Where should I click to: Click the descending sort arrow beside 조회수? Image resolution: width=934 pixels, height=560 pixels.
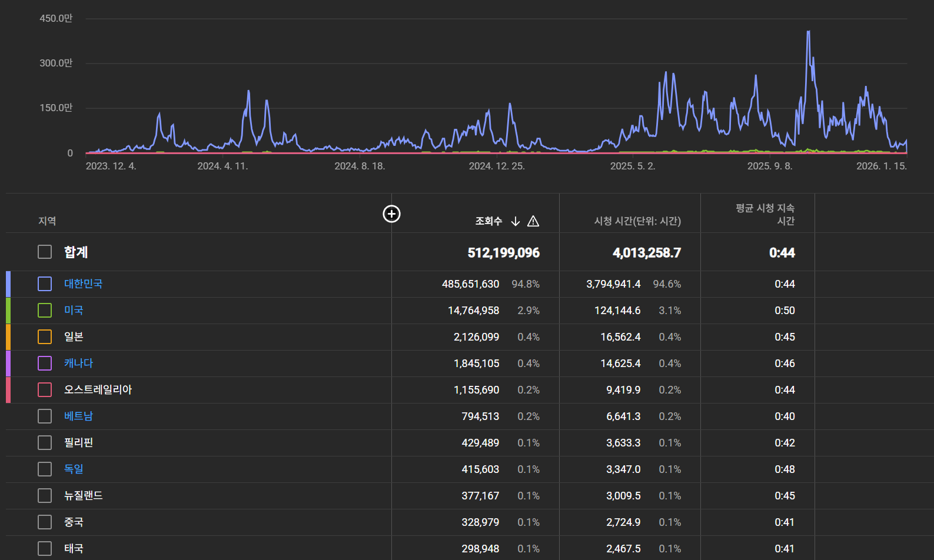(x=516, y=221)
